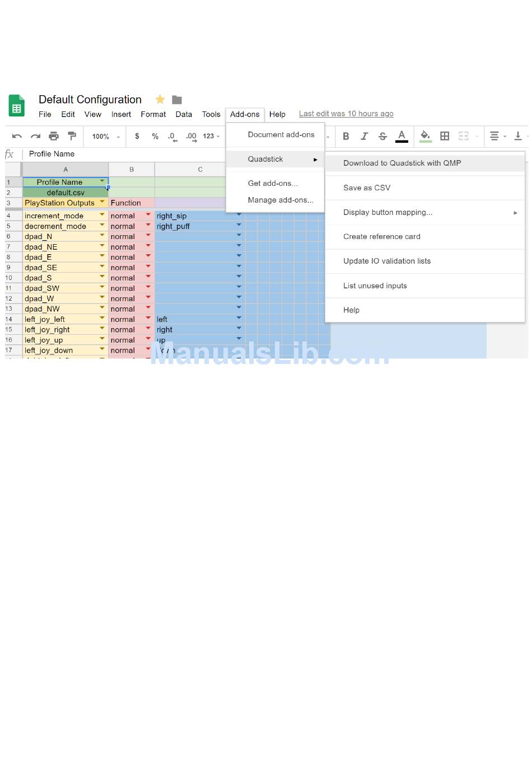Apply strikethrough formatting
532x767 pixels.
[x=382, y=136]
